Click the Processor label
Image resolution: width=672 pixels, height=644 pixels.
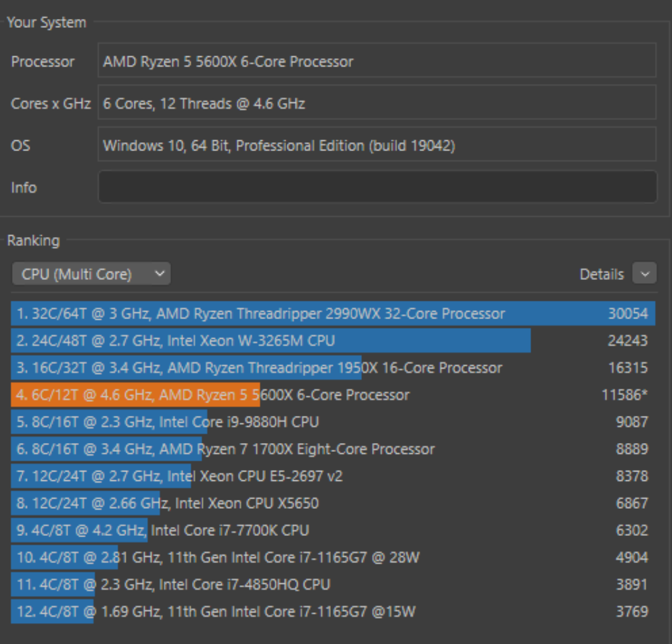tap(43, 61)
